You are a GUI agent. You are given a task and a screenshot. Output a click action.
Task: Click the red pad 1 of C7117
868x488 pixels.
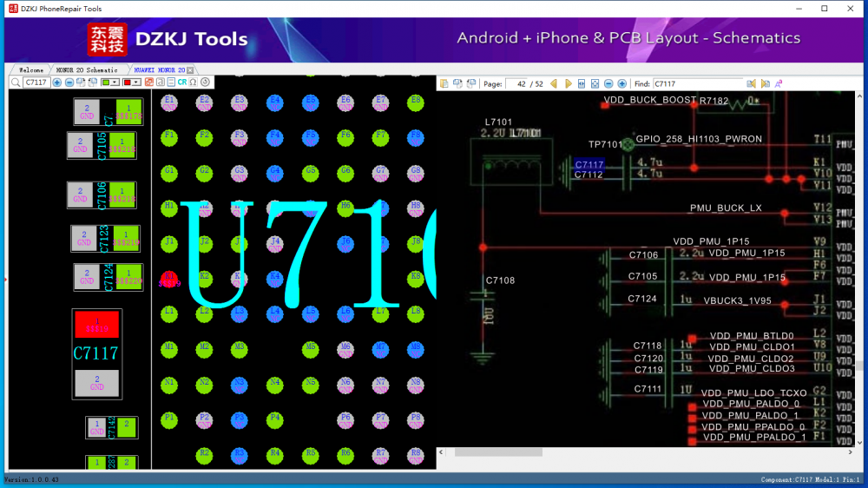[97, 324]
